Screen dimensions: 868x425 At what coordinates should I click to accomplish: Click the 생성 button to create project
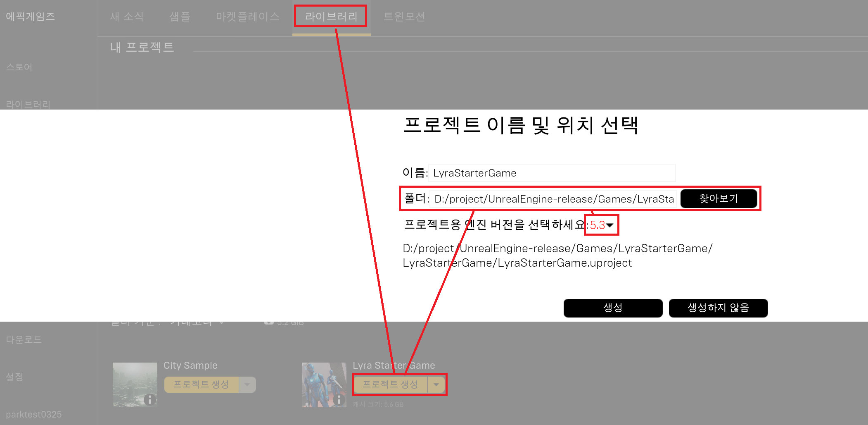tap(613, 308)
